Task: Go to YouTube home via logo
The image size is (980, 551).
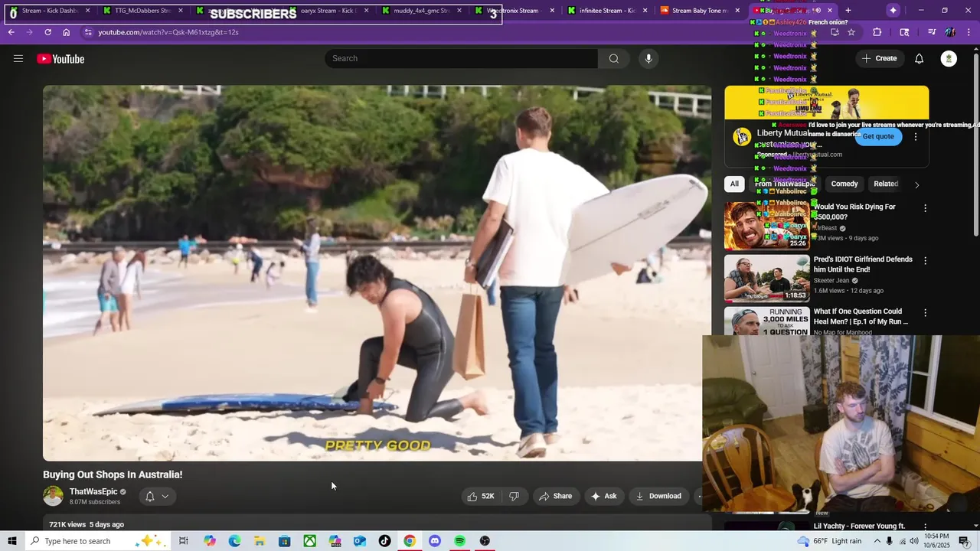Action: [60, 59]
